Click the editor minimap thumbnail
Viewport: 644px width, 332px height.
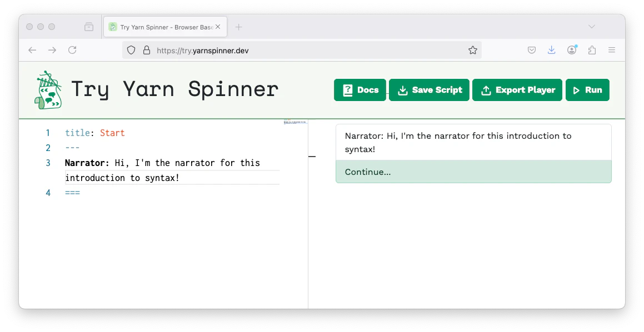[295, 122]
